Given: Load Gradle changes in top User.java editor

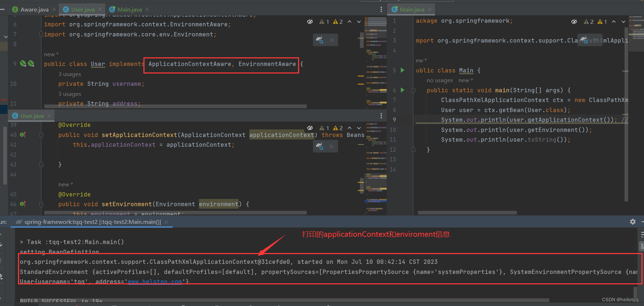Looking at the screenshot, I should 320,40.
